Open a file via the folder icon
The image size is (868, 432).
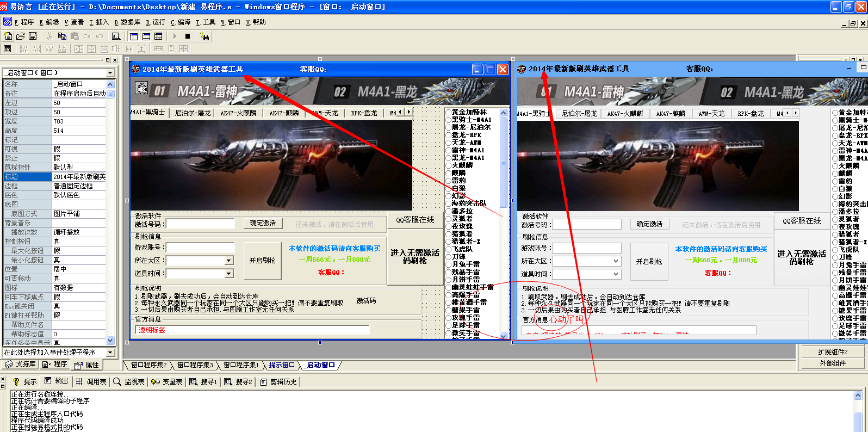pos(21,36)
